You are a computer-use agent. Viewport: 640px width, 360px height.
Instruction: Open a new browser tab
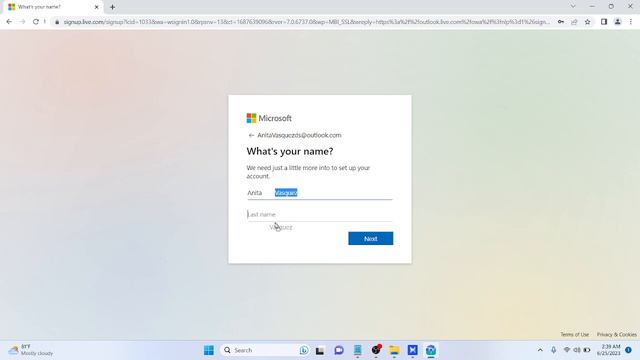click(112, 7)
